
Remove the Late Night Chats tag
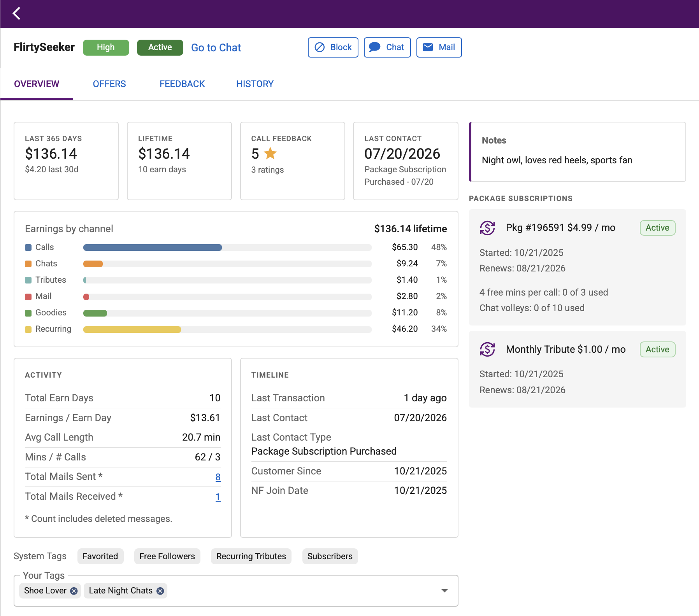coord(160,591)
